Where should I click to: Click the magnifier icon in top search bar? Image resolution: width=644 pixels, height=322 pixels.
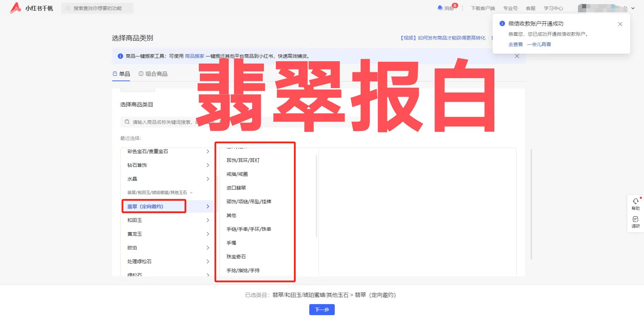[x=67, y=8]
